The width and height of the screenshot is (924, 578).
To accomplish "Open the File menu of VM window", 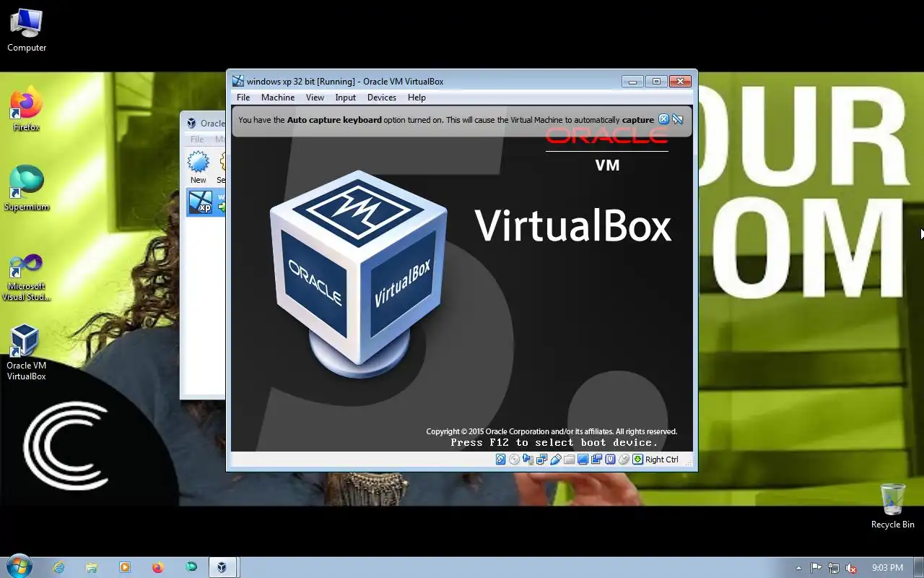I will pos(243,98).
